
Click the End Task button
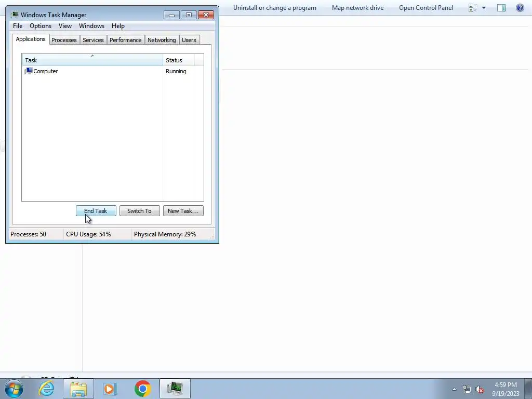pyautogui.click(x=96, y=211)
